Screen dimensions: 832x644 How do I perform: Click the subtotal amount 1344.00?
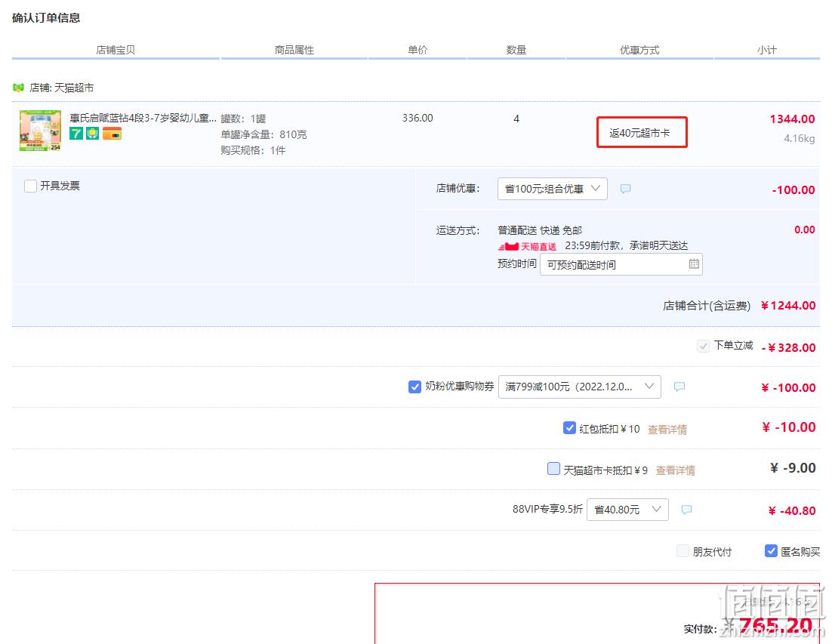[792, 119]
